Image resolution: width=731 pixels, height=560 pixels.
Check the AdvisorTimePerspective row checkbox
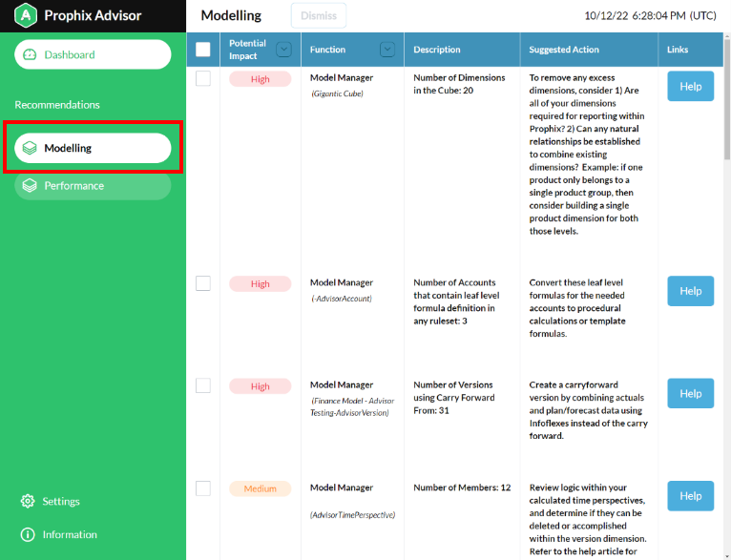pyautogui.click(x=203, y=488)
